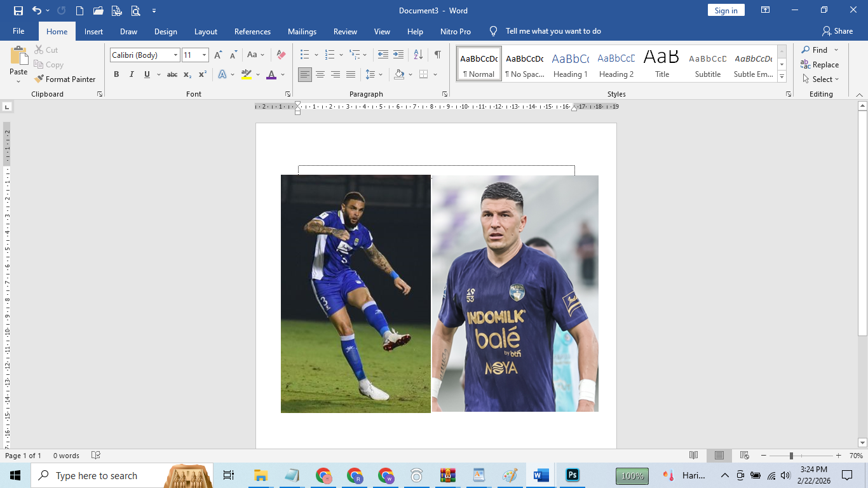
Task: Select the football player kicking image
Action: (356, 294)
